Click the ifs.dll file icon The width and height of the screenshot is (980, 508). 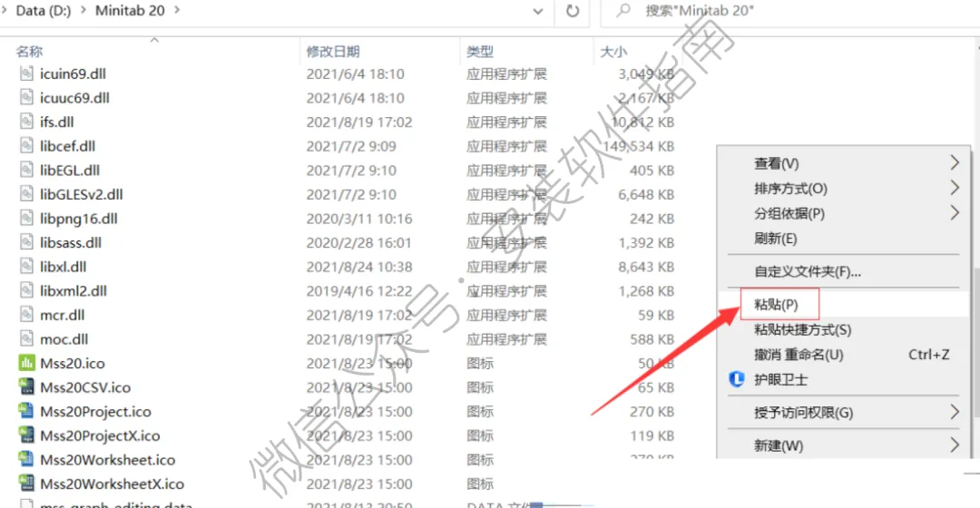(x=26, y=122)
